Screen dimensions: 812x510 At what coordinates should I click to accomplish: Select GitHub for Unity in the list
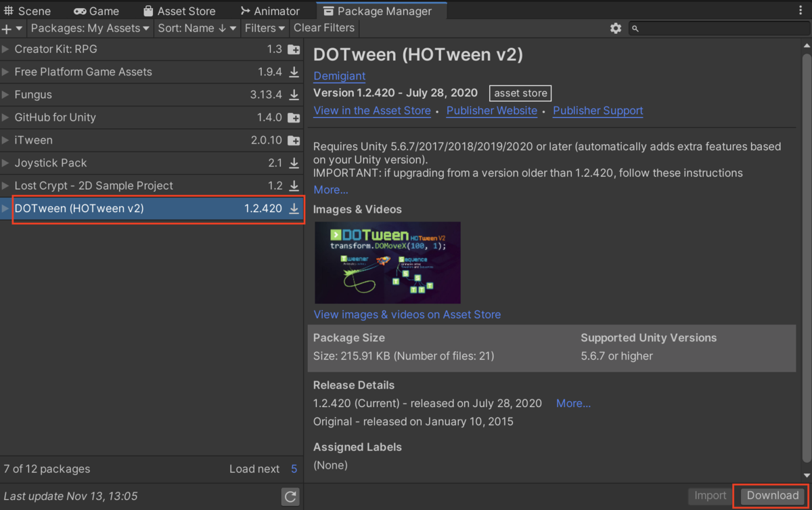click(x=55, y=117)
